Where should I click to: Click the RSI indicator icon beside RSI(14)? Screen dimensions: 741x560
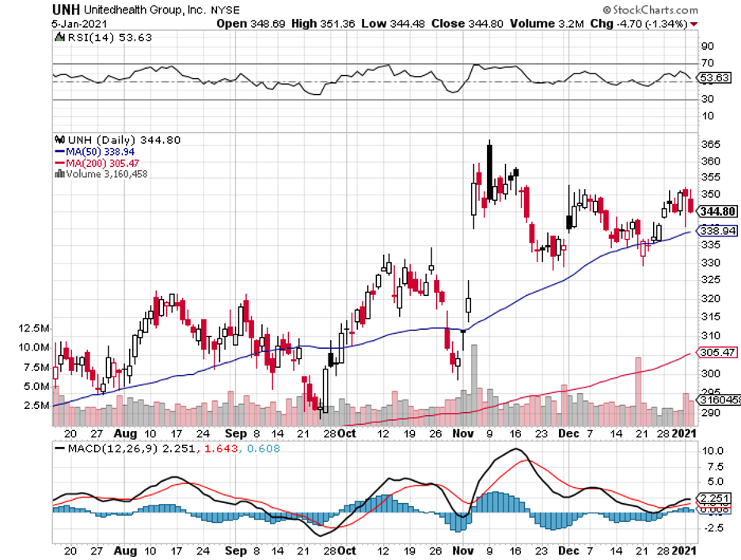pos(59,37)
